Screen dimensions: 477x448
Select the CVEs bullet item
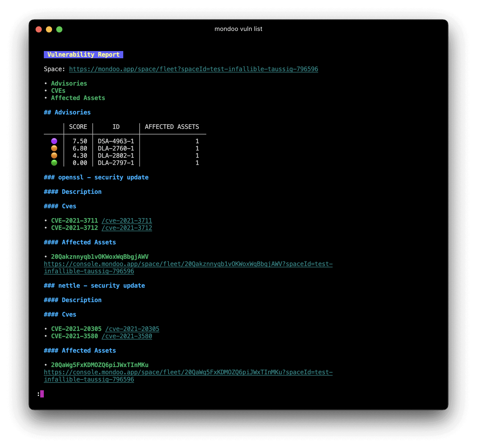tap(58, 90)
